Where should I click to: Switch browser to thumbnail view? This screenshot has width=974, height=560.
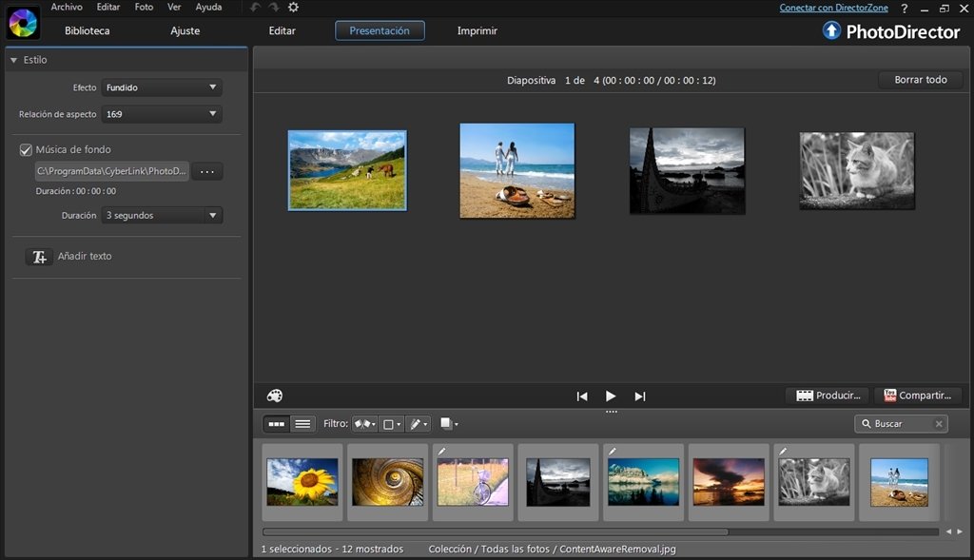point(277,424)
